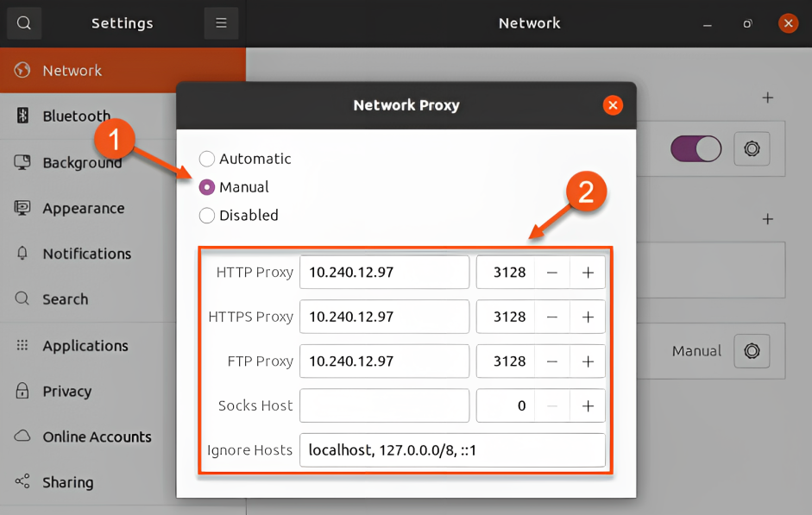
Task: Close the Network Proxy dialog
Action: [x=613, y=105]
